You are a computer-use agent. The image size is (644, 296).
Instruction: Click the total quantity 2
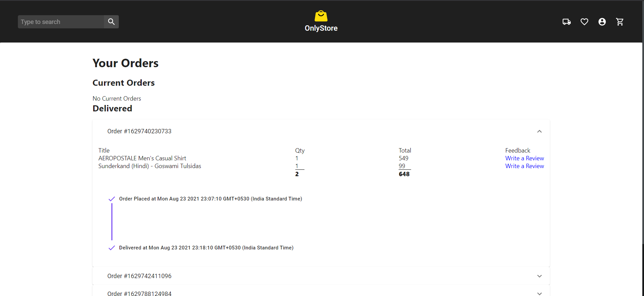pos(297,174)
